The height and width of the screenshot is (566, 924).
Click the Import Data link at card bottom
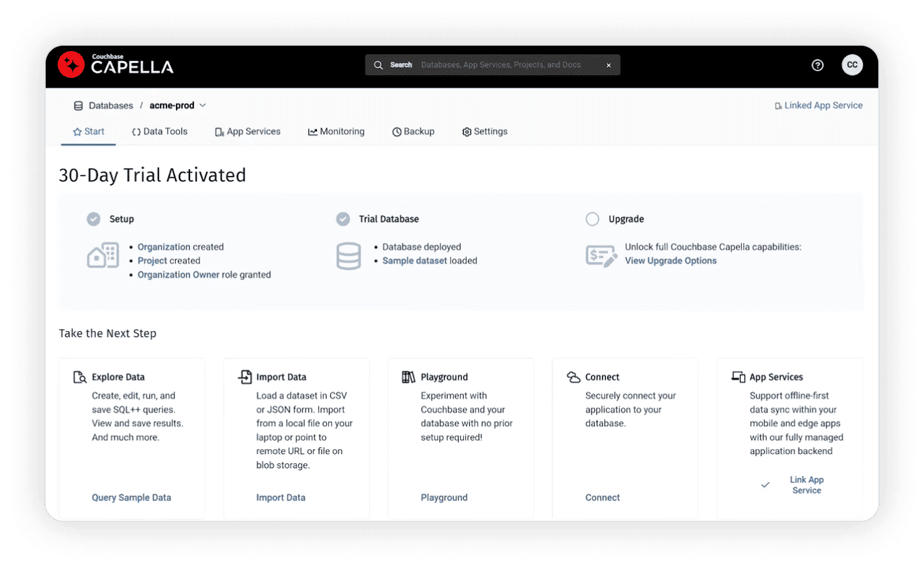281,498
